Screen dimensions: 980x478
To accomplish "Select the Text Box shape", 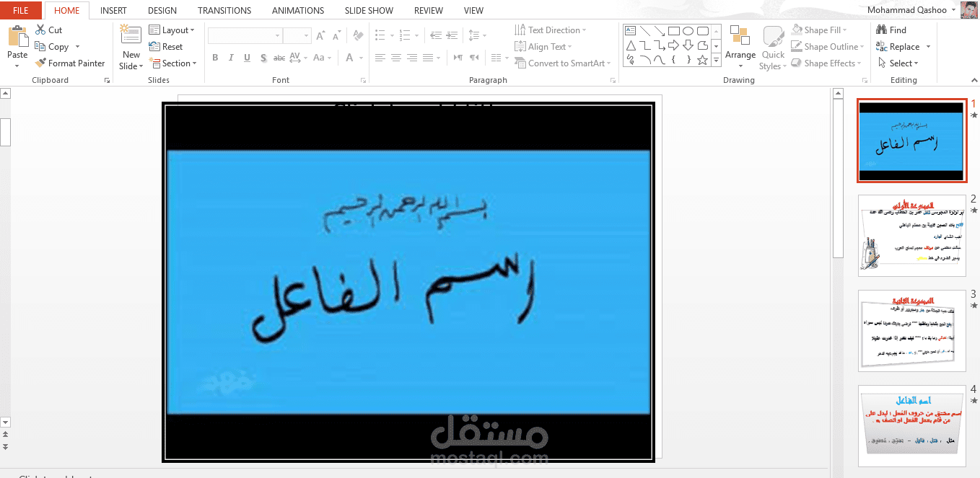I will (x=630, y=31).
